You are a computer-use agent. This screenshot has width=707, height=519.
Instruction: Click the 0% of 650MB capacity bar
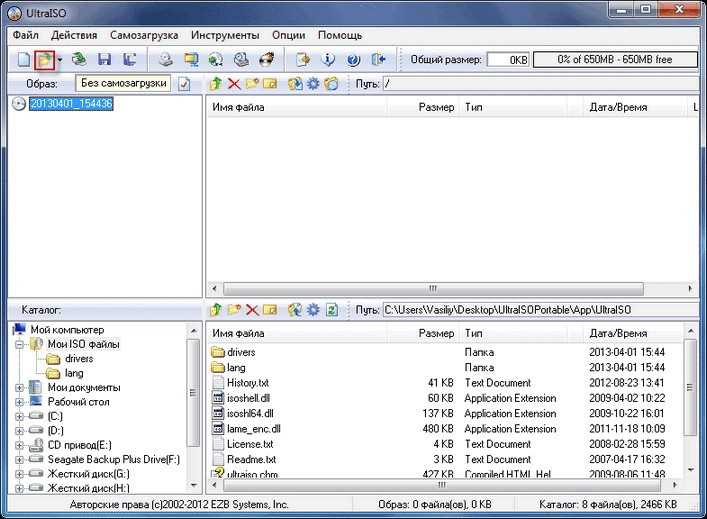point(615,60)
